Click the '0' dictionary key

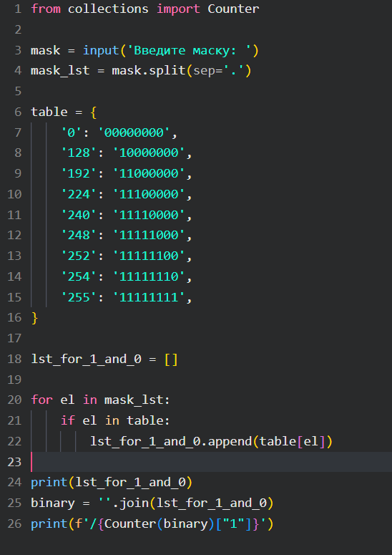(x=72, y=132)
